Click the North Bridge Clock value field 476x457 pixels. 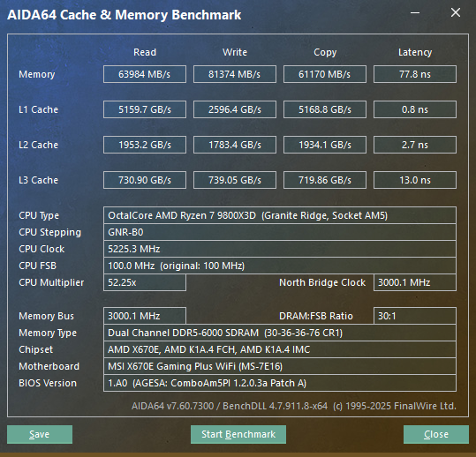click(x=415, y=282)
